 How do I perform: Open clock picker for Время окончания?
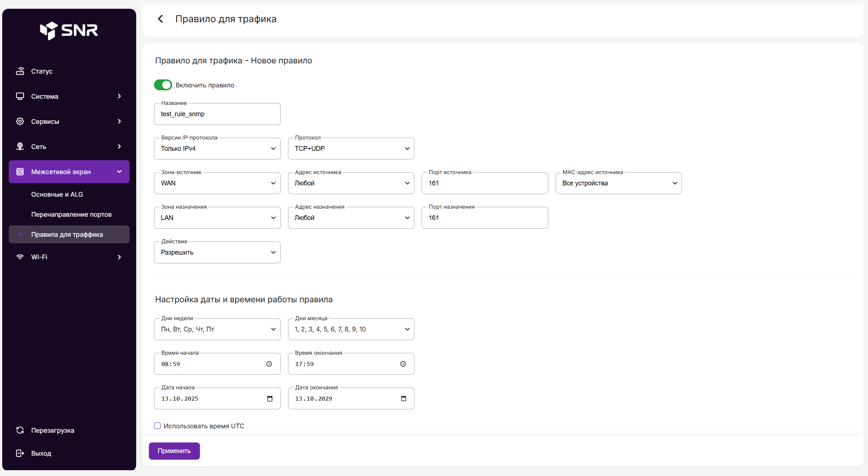pos(403,364)
